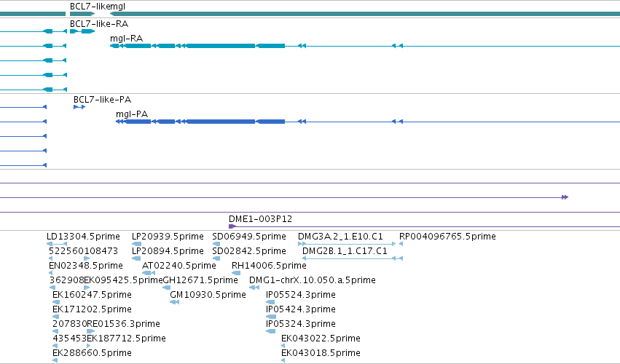Select the IP05524.3prime arrow glyph
Screen dimensions: 620x364
click(270, 302)
